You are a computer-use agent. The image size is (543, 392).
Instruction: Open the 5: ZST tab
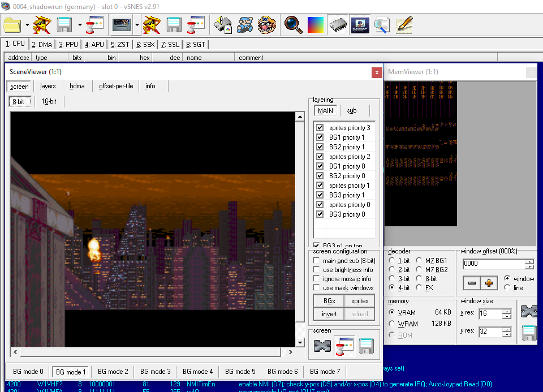point(120,44)
